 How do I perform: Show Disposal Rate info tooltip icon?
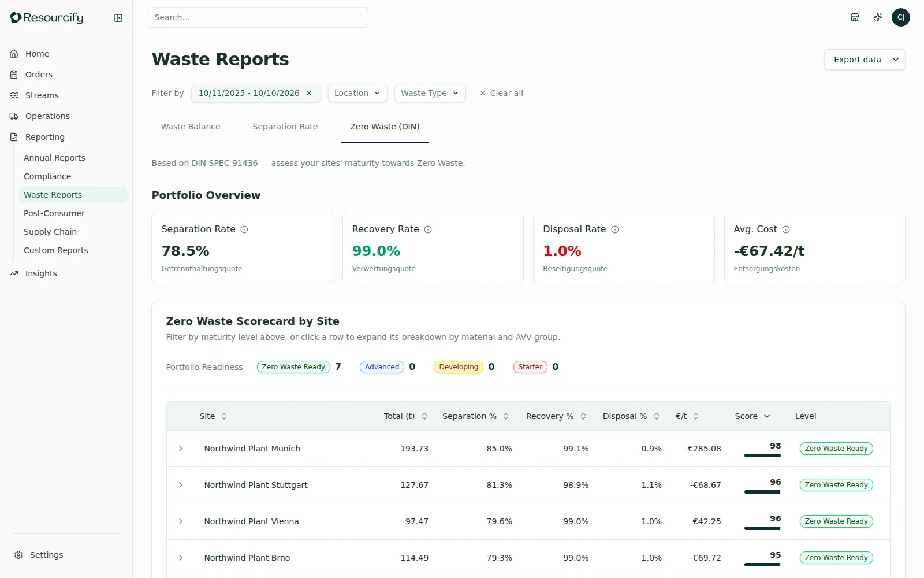point(615,229)
